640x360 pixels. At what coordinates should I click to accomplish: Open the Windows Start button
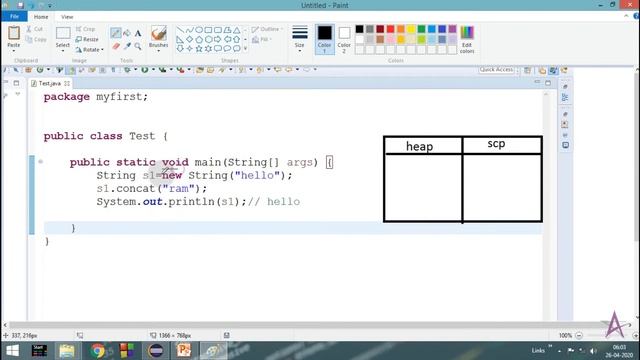12,351
